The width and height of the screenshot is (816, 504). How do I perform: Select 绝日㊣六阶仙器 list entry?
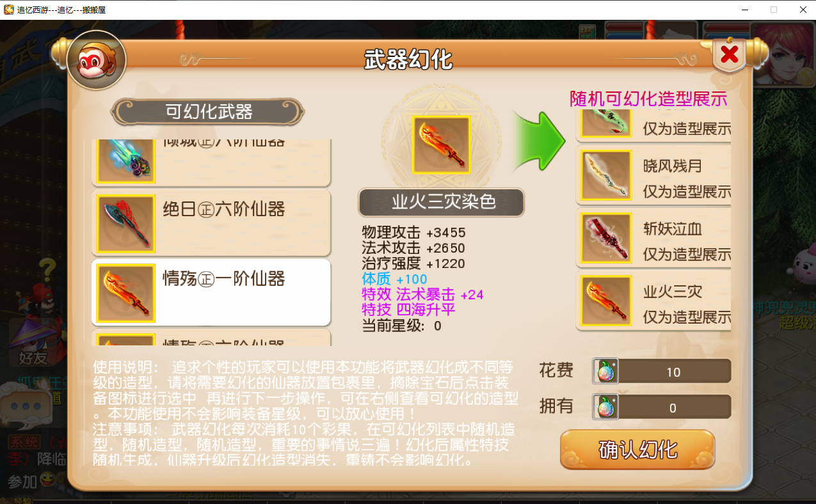(211, 223)
